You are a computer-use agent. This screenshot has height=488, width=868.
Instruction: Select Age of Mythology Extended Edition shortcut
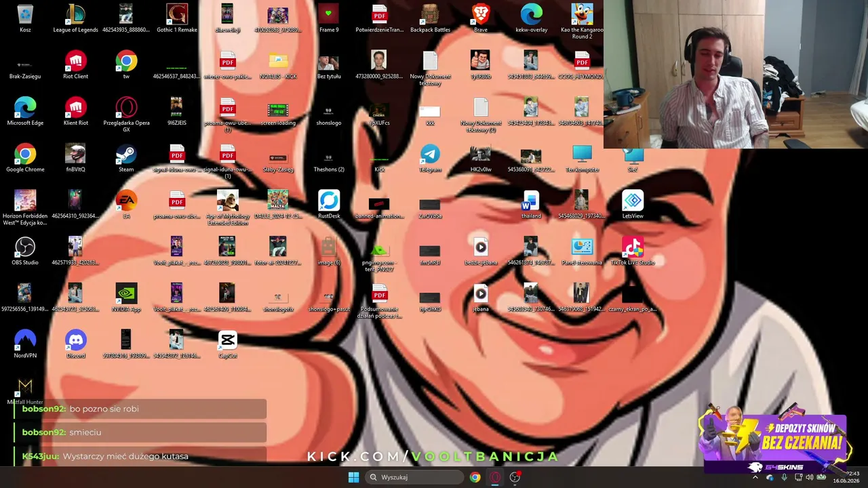[227, 208]
